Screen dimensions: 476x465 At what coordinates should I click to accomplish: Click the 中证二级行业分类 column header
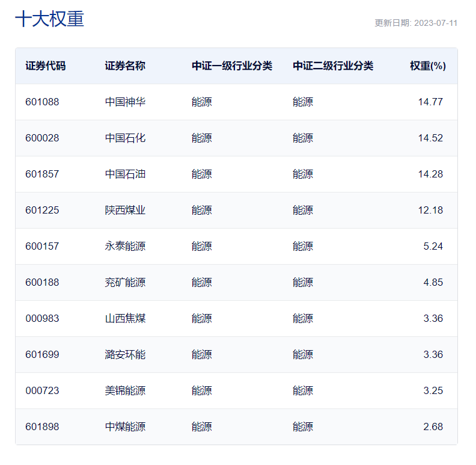333,66
